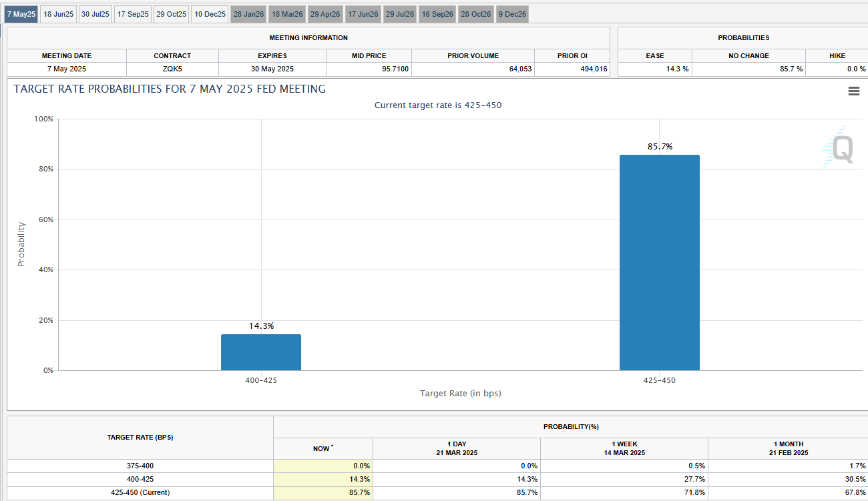
Task: Select the 425-450 (Current) table row label
Action: [140, 493]
